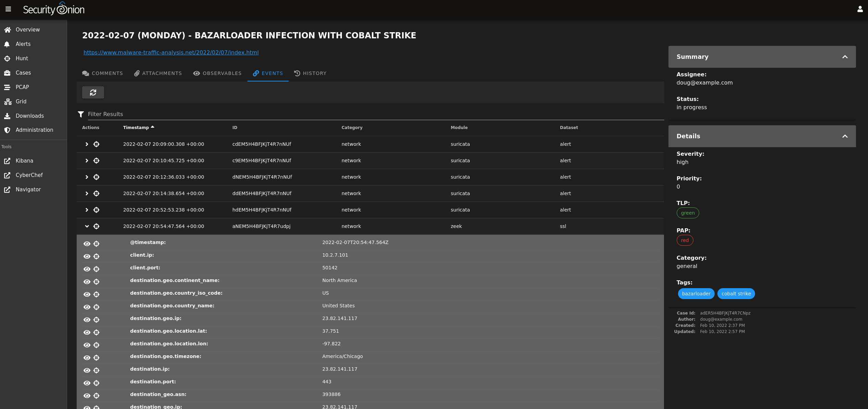Click eye icon for destination.ip
The width and height of the screenshot is (868, 409).
(x=87, y=371)
